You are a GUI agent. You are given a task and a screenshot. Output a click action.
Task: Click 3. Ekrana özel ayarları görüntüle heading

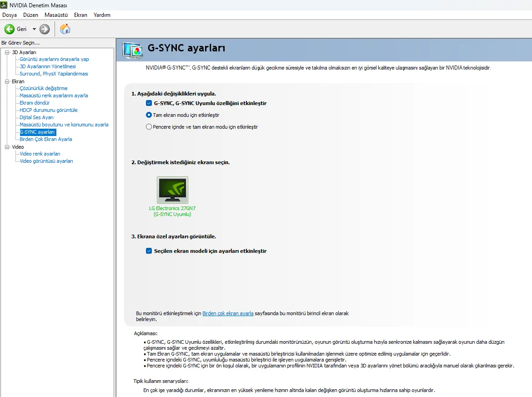coord(174,236)
